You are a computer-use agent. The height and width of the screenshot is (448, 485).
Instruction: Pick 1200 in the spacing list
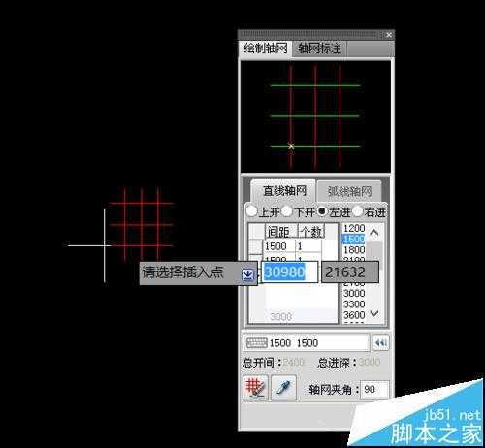(354, 228)
